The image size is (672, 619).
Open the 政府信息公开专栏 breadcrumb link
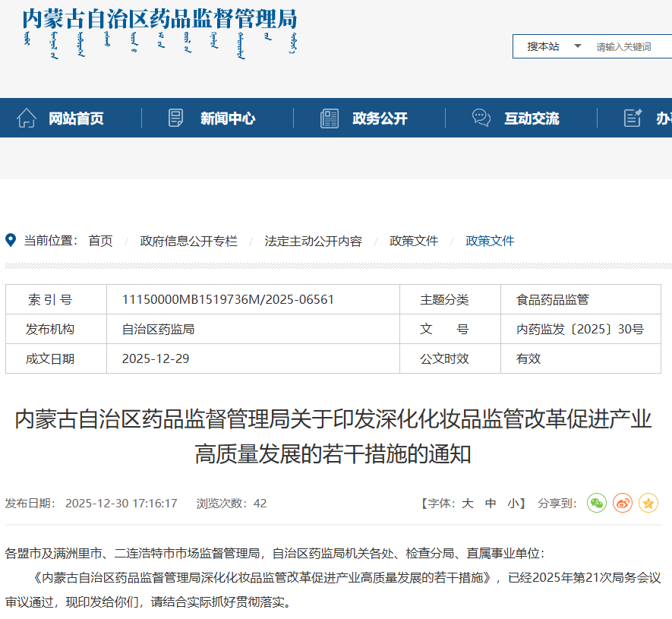pos(188,241)
